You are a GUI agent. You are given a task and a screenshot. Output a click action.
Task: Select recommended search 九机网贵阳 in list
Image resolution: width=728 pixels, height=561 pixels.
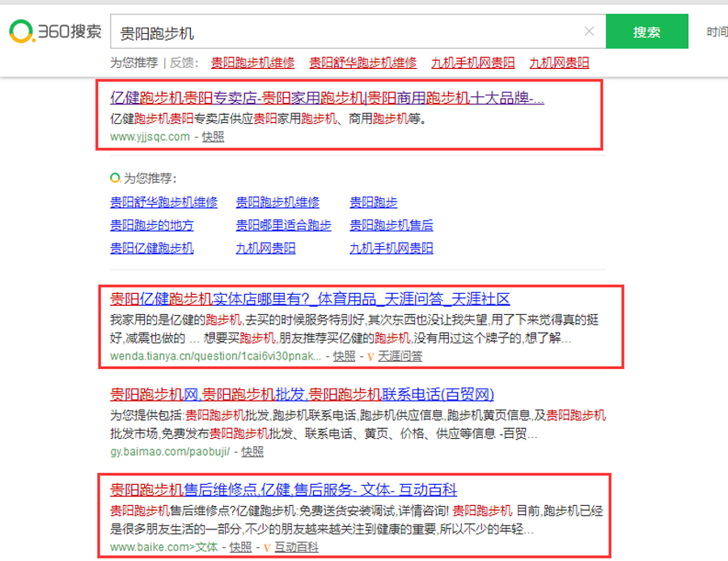(265, 249)
